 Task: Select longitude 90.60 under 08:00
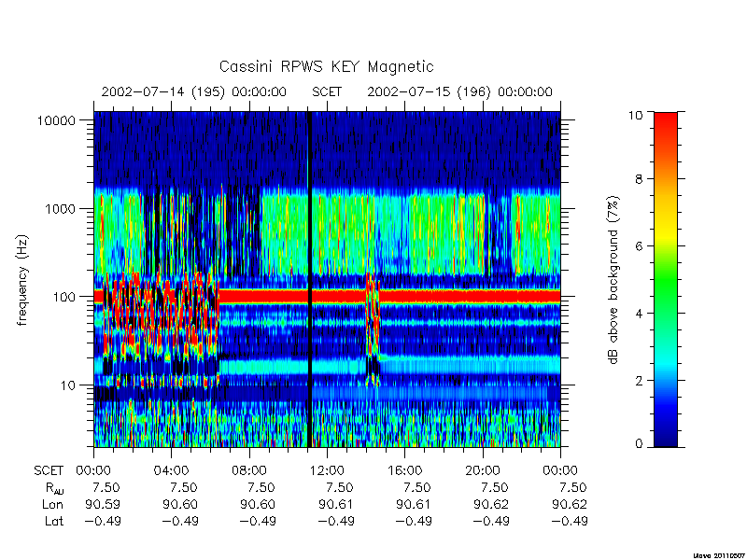pos(258,504)
